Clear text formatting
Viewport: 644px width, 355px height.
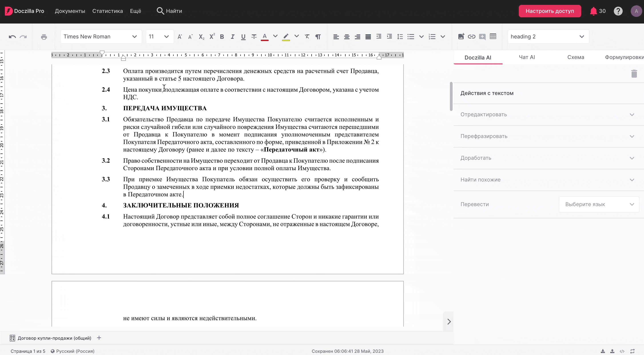307,37
